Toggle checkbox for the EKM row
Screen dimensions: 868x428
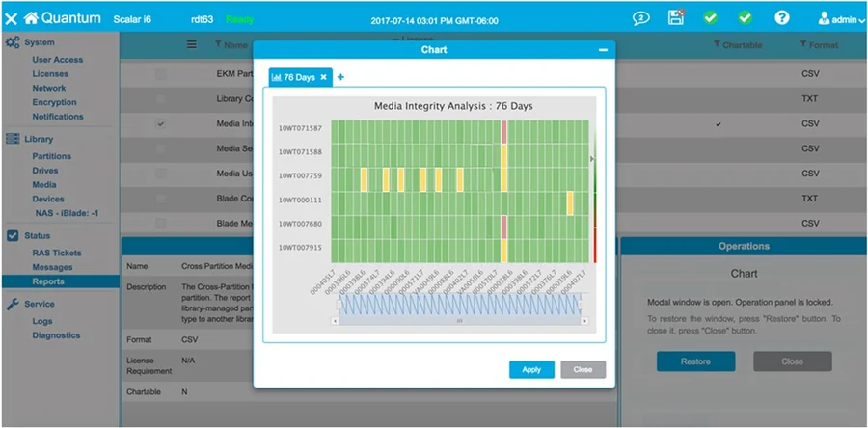tap(160, 74)
